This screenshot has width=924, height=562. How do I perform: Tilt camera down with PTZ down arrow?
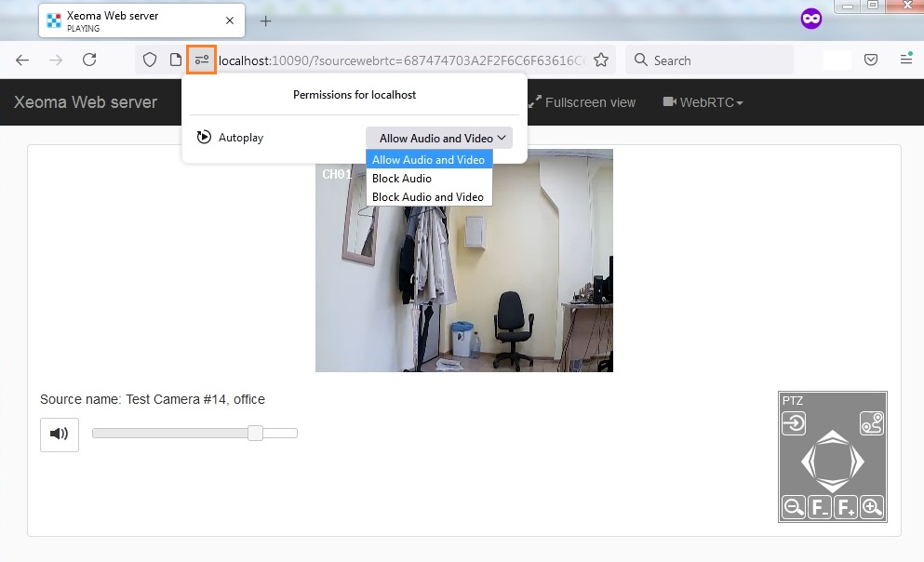[833, 487]
